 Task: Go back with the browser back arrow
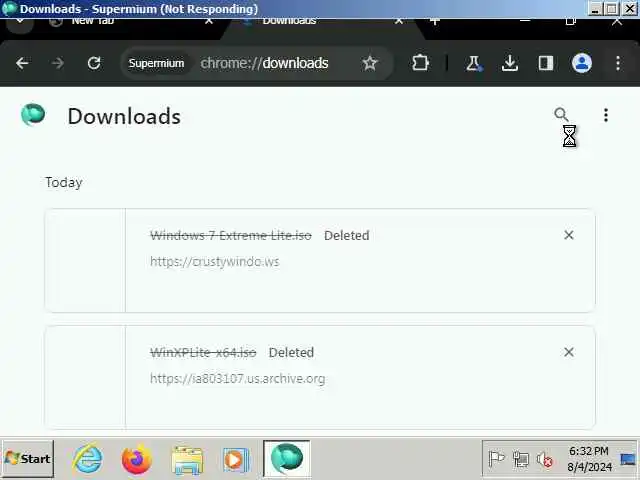tap(22, 63)
